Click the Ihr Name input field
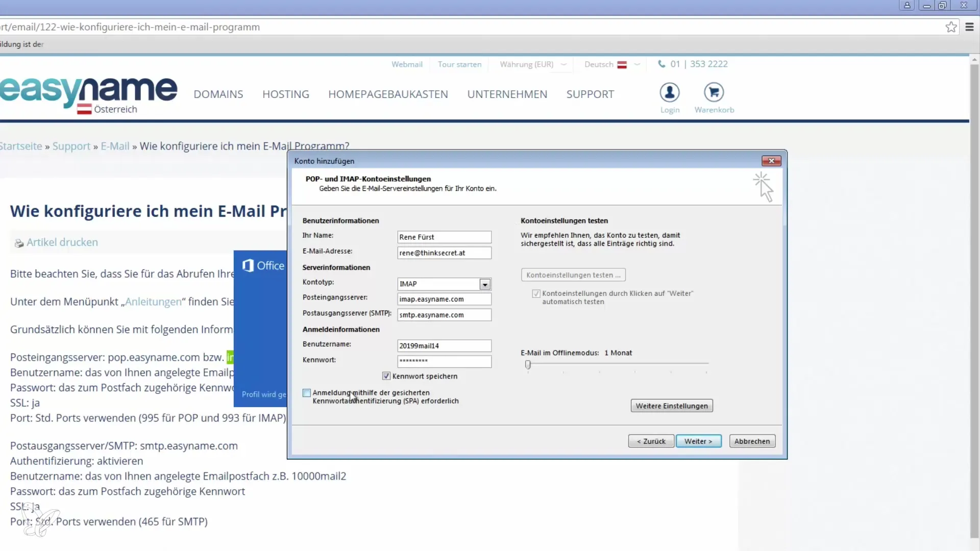The height and width of the screenshot is (551, 980). click(444, 237)
